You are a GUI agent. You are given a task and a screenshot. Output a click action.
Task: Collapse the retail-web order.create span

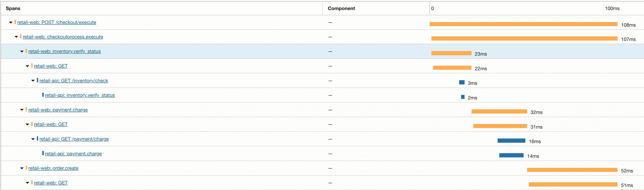pos(22,168)
